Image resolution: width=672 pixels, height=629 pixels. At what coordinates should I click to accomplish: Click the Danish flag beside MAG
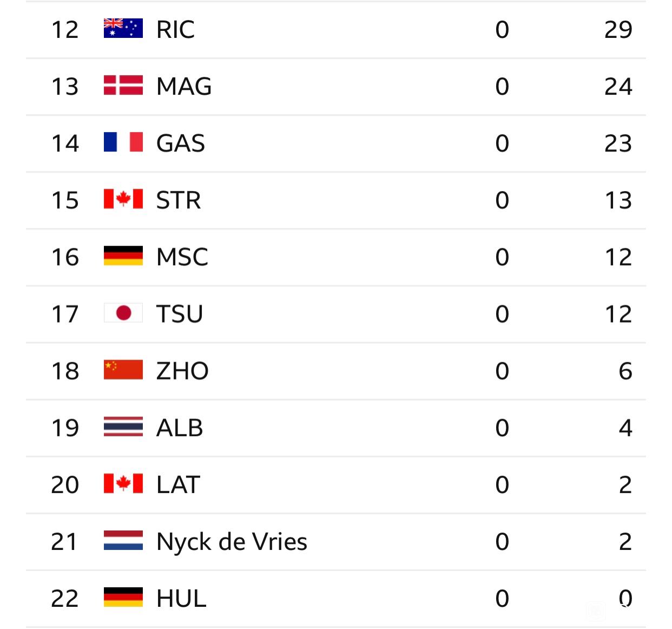click(x=123, y=85)
